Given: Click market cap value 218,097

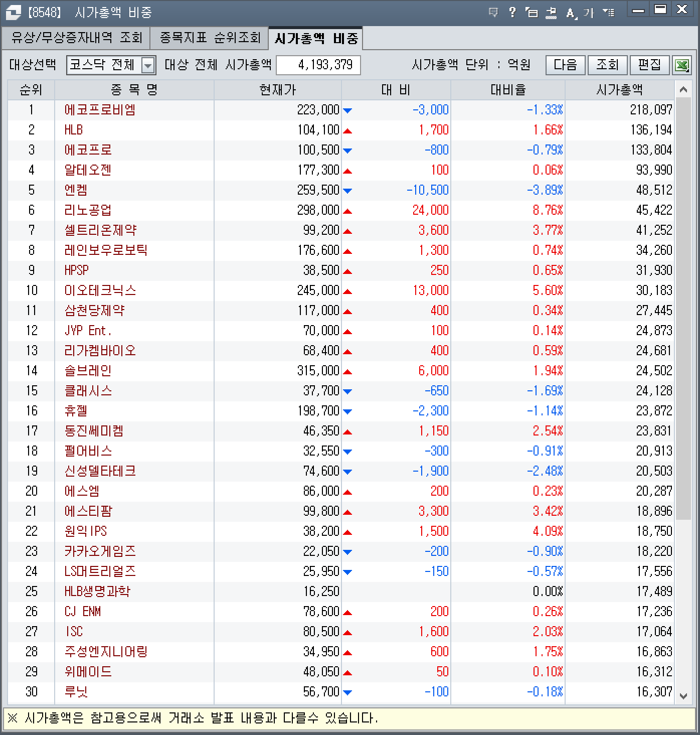Looking at the screenshot, I should point(651,110).
